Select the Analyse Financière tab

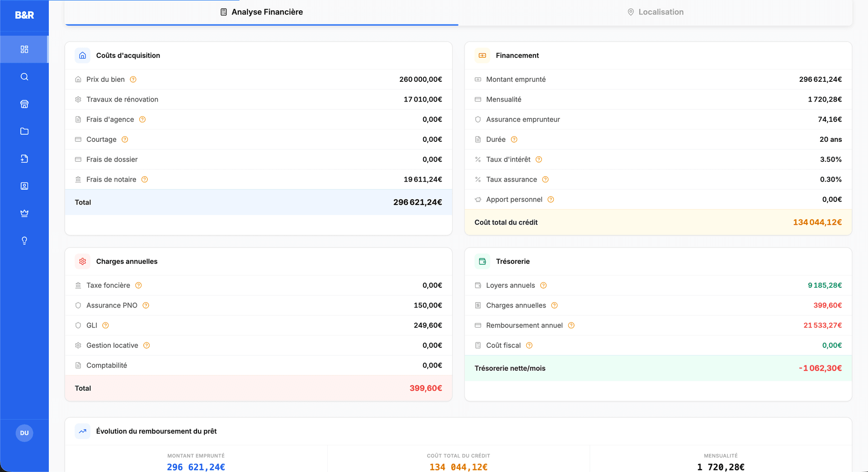click(261, 12)
